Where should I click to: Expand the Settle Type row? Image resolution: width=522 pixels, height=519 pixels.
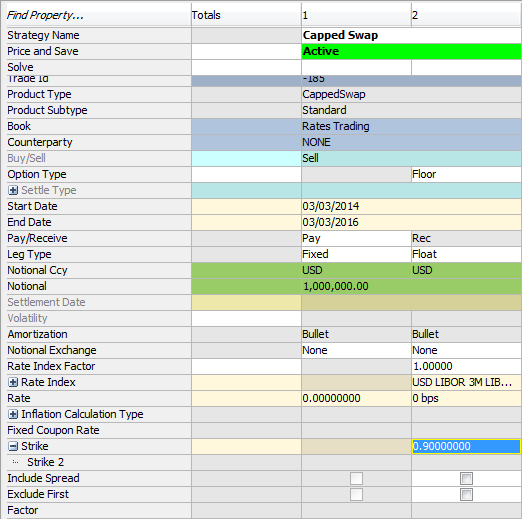(x=13, y=190)
